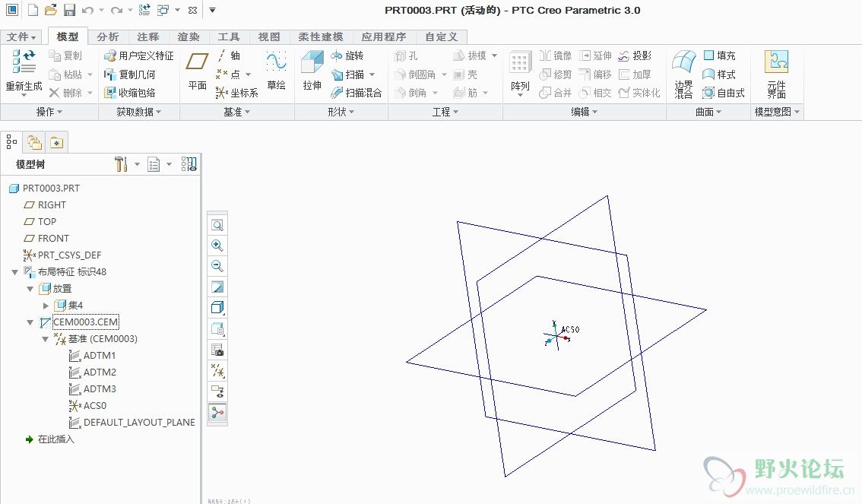
Task: Click the Refit zoom icon in graphics toolbar
Action: pyautogui.click(x=217, y=225)
